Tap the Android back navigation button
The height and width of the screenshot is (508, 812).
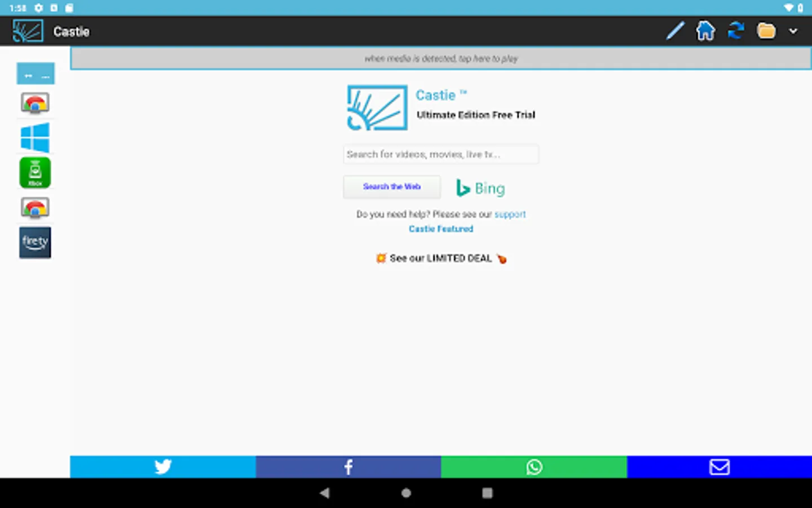tap(324, 493)
